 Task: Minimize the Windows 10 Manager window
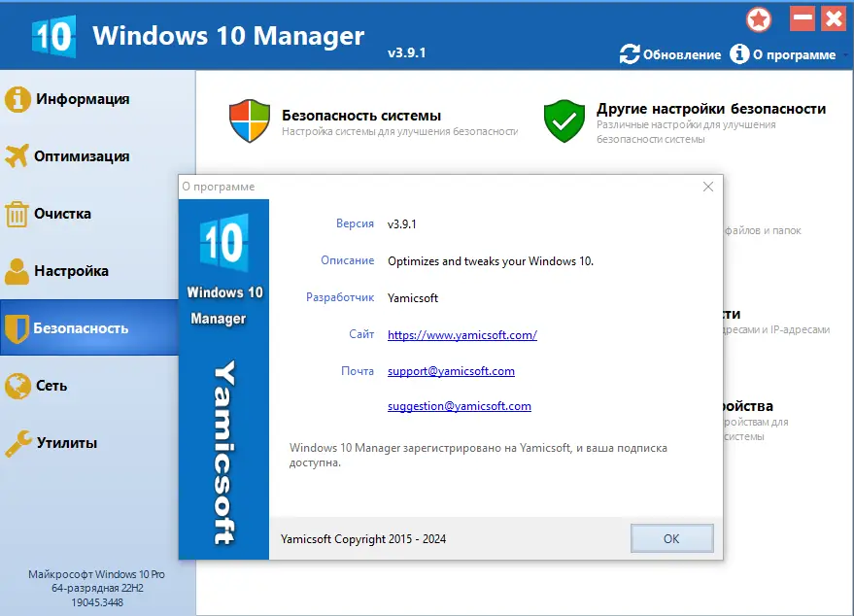pos(803,19)
